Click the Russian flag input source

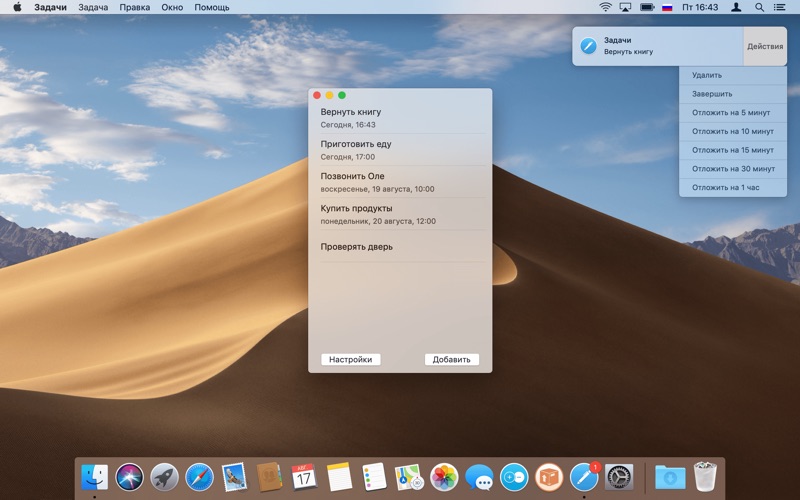point(667,7)
